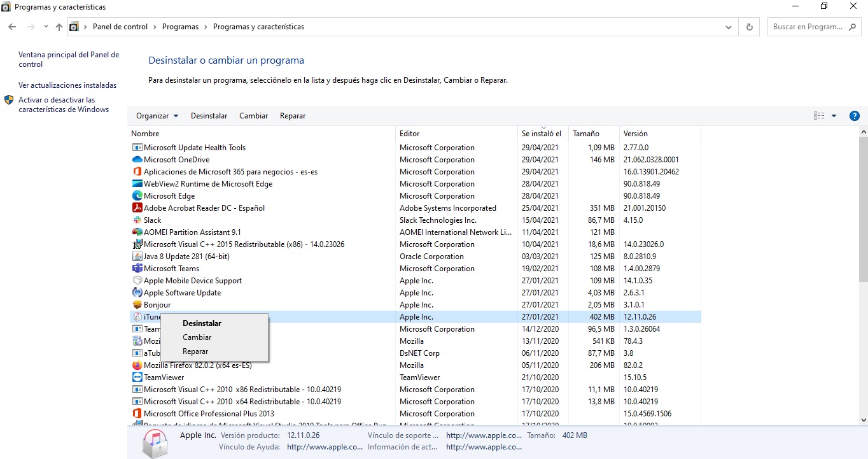Click the Adobe Acrobat Reader DC icon
Screen dimensions: 868x459
(x=137, y=208)
